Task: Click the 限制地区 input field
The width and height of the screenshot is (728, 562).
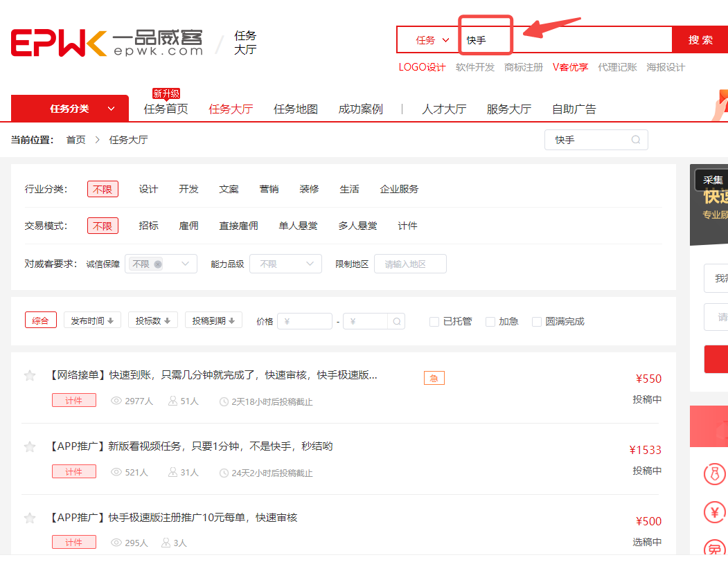Action: click(x=410, y=264)
